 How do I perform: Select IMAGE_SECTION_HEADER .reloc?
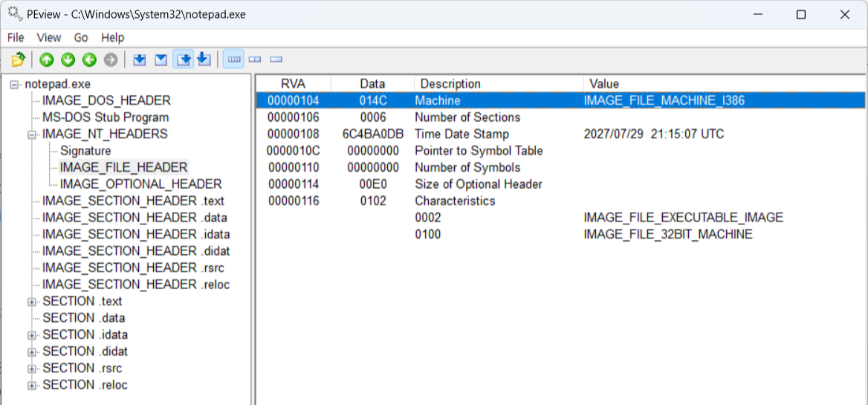136,285
